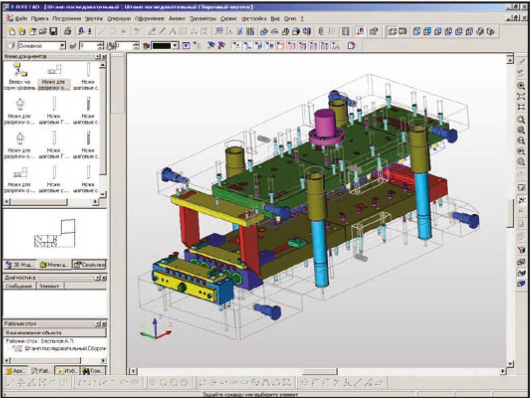Click the preview drawing below the document list
This screenshot has height=398, width=532.
click(55, 233)
